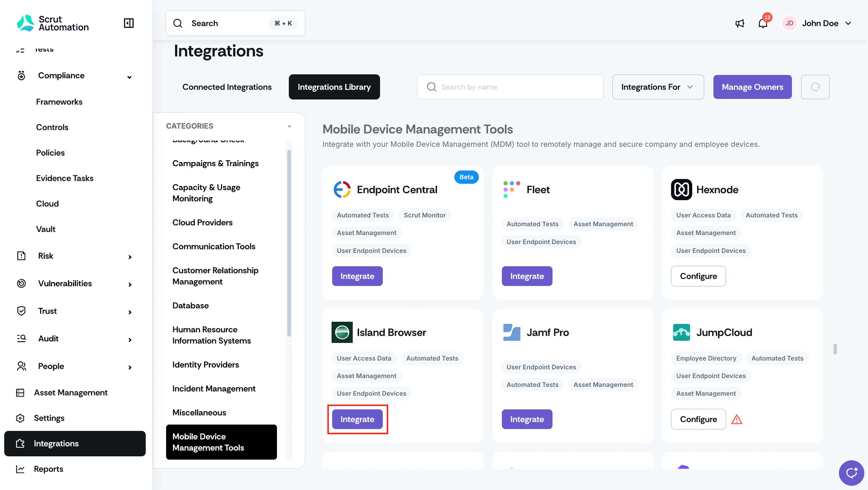Click the global Search box
This screenshot has height=490, width=868.
point(235,23)
